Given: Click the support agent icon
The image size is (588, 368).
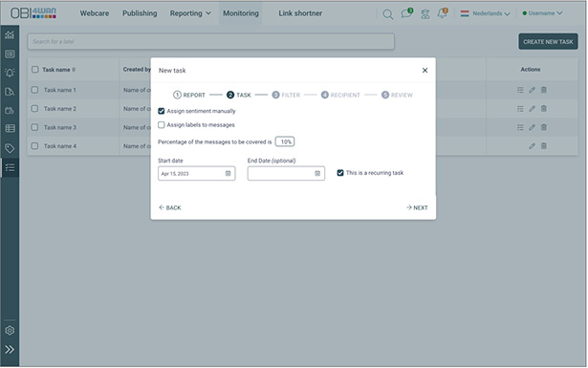Looking at the screenshot, I should [425, 14].
